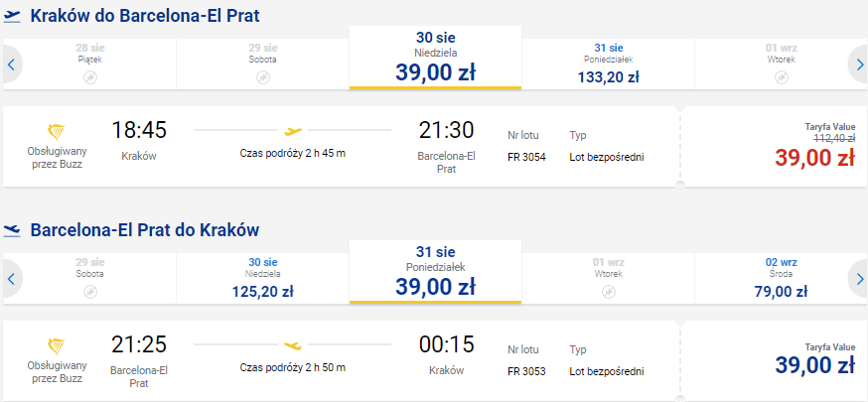Click the yellow plane icon on the outbound route line
The image size is (868, 402).
point(293,131)
